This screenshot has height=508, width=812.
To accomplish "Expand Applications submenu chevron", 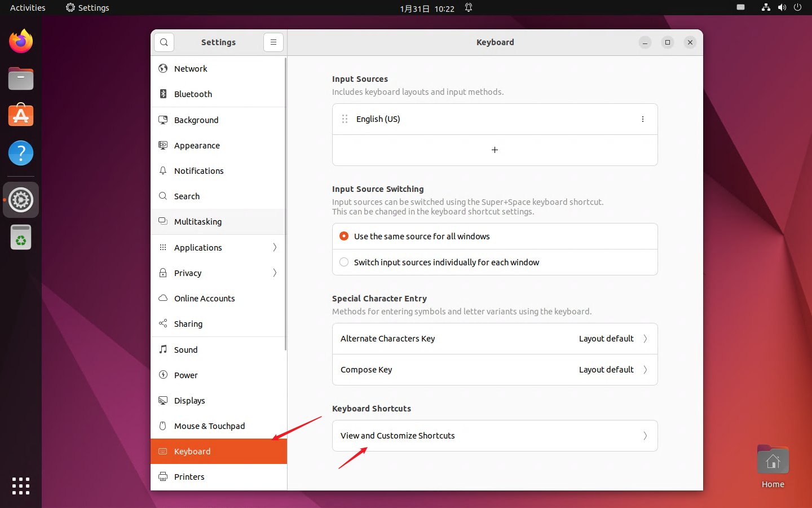I will (x=275, y=247).
